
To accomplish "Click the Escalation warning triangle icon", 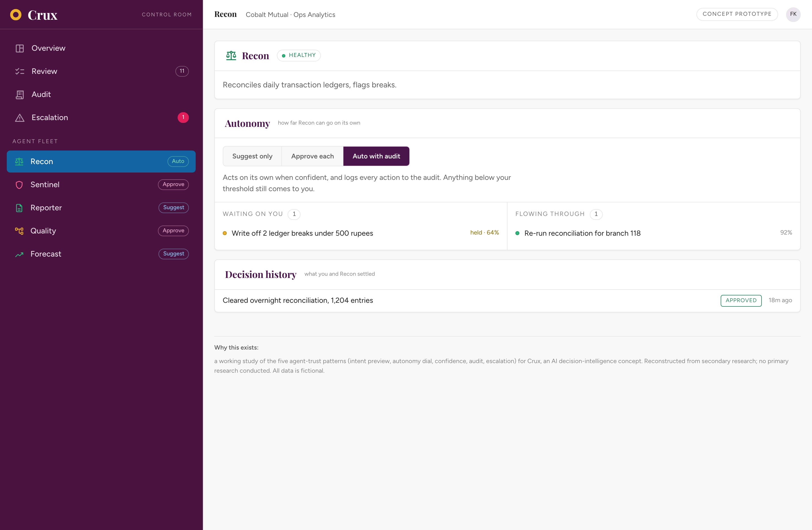I will point(20,118).
